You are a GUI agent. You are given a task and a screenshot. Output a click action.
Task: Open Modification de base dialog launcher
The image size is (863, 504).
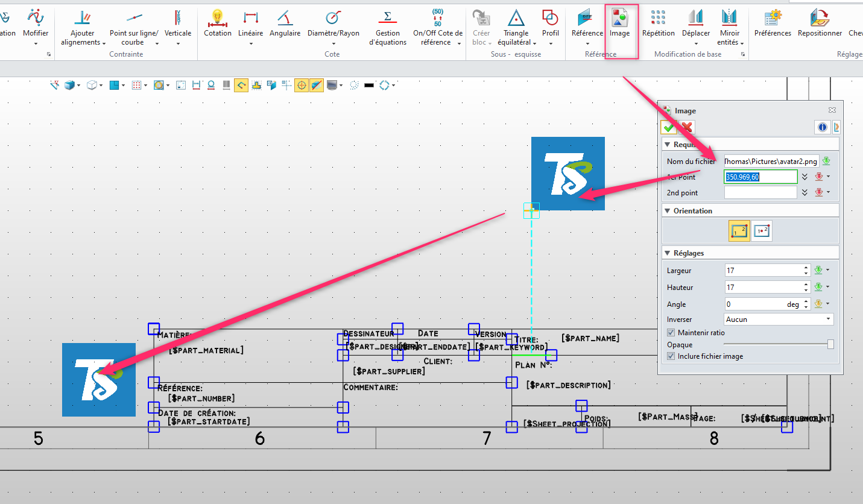[x=743, y=55]
